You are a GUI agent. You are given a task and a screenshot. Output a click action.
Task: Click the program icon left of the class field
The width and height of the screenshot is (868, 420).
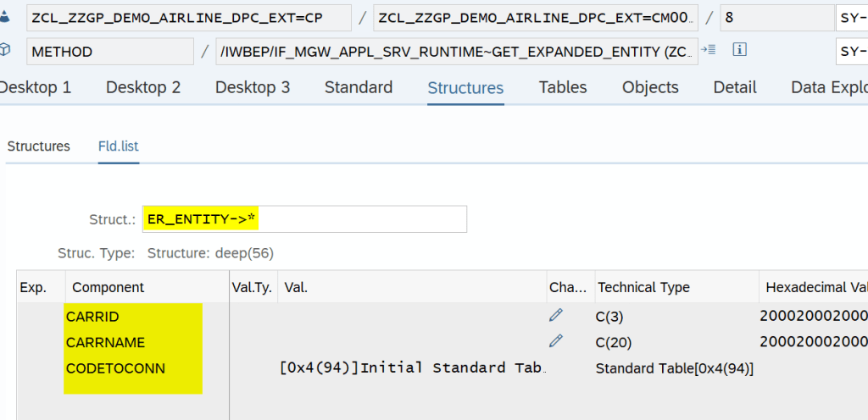[x=7, y=17]
